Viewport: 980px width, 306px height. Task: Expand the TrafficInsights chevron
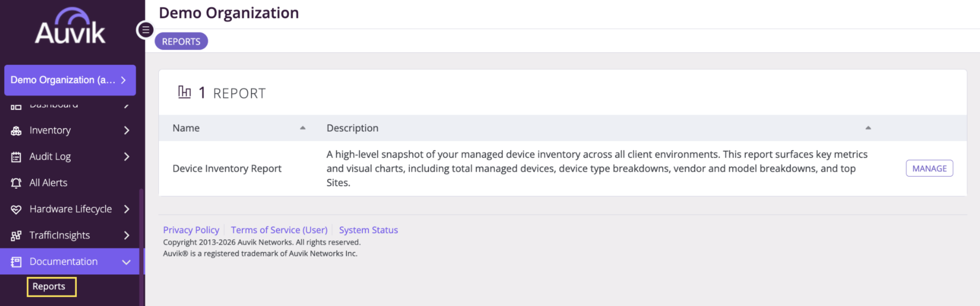click(x=127, y=235)
